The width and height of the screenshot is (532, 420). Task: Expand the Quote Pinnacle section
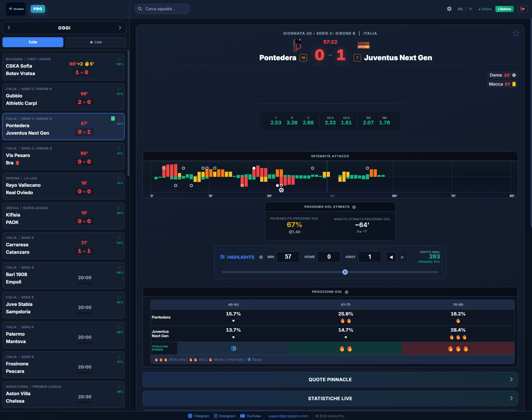tap(330, 379)
